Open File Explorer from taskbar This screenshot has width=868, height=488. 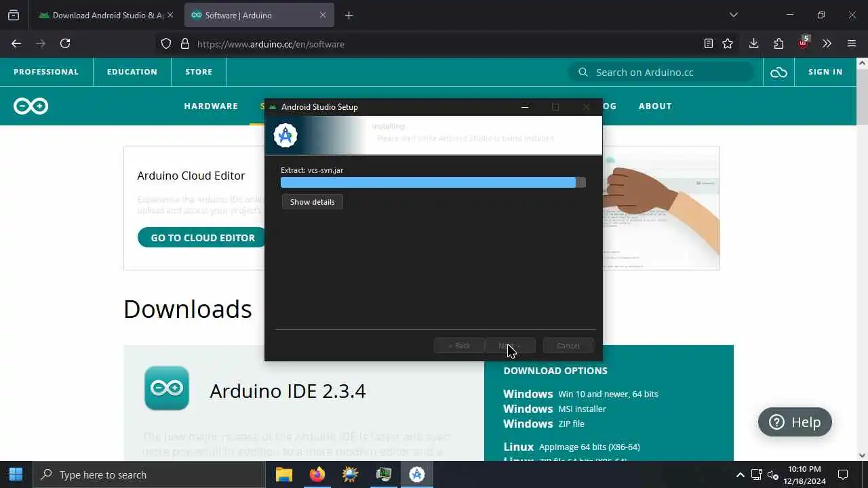pyautogui.click(x=283, y=474)
